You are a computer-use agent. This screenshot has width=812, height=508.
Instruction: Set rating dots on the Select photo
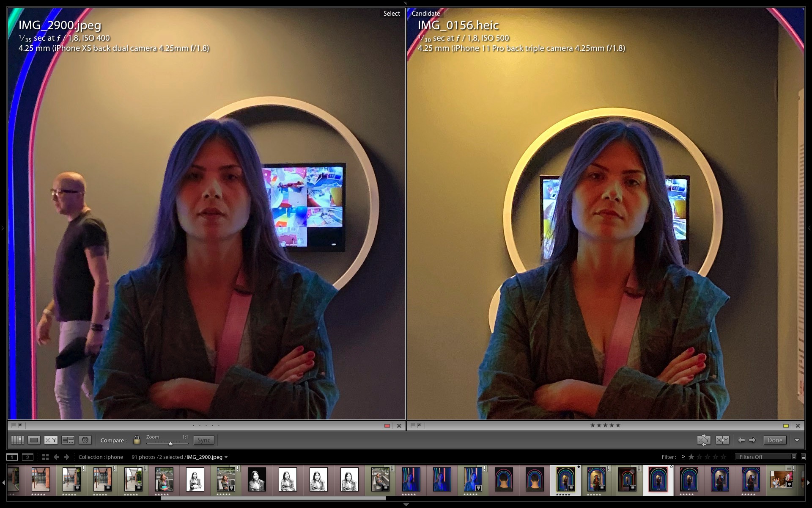206,425
